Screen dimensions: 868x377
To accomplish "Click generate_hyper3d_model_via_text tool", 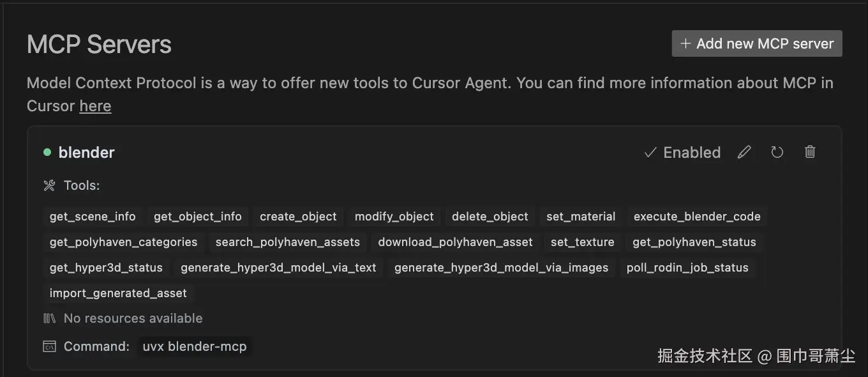I will [x=278, y=268].
